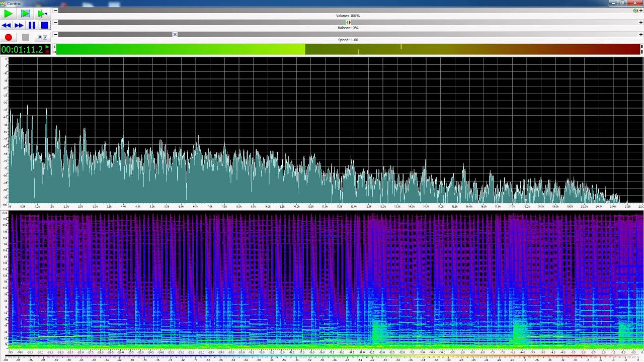Click the balance slider center handle

(x=348, y=22)
